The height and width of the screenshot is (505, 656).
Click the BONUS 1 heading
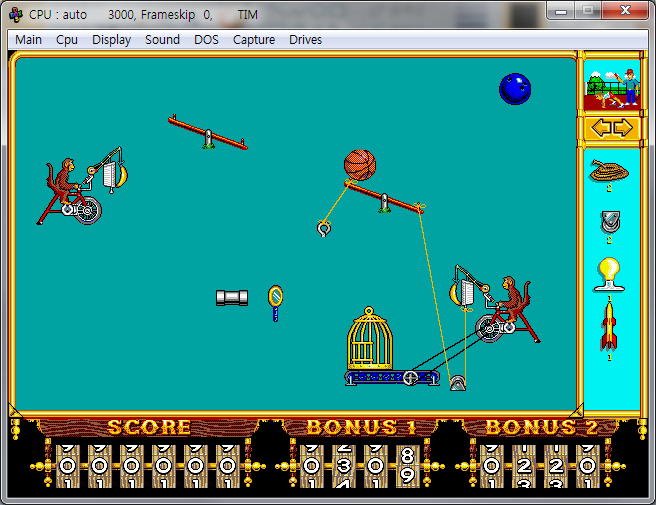pos(362,428)
